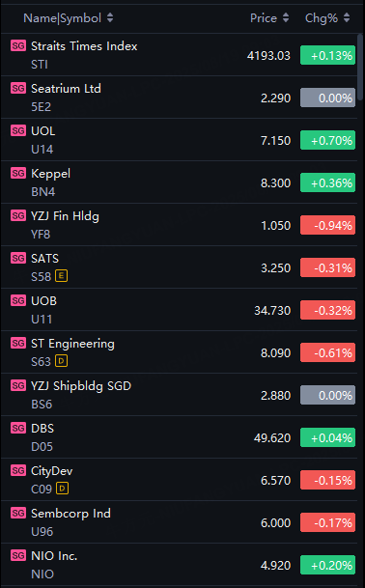Select the Sembcorp Ind U96 entry
365x588 pixels.
(179, 522)
